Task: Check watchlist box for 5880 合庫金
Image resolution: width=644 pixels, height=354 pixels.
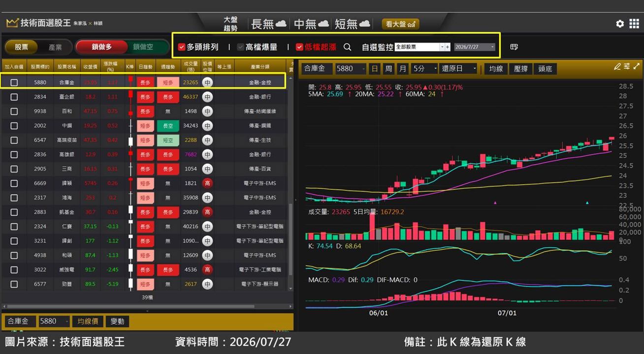Action: coord(14,83)
